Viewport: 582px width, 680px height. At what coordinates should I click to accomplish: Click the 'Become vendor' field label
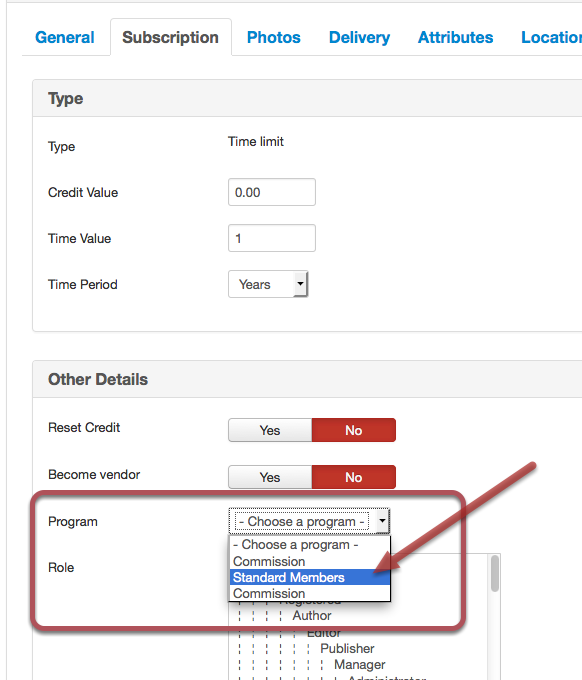(x=94, y=474)
